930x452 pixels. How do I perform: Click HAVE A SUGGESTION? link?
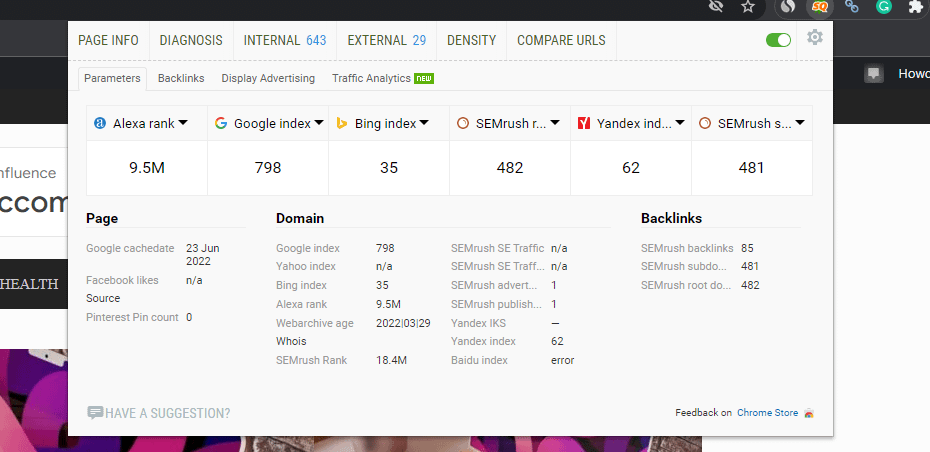click(x=159, y=413)
